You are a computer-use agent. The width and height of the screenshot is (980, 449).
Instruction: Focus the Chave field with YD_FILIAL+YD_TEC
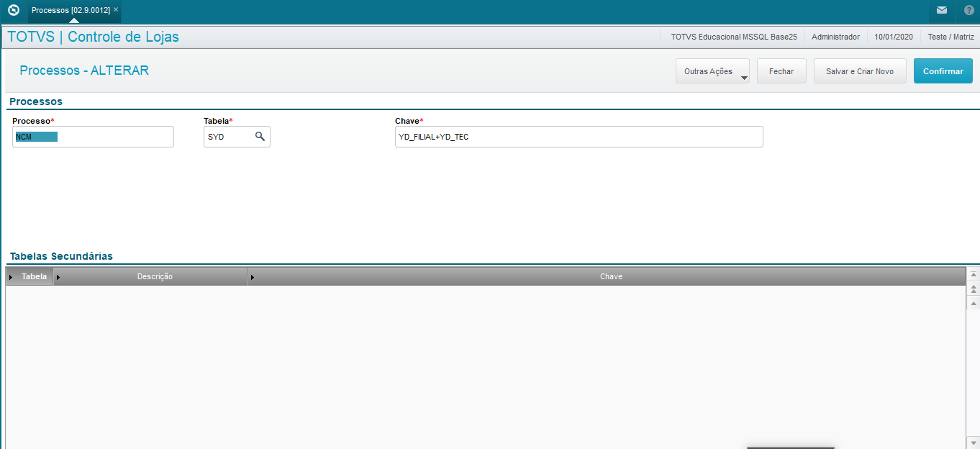coord(579,137)
